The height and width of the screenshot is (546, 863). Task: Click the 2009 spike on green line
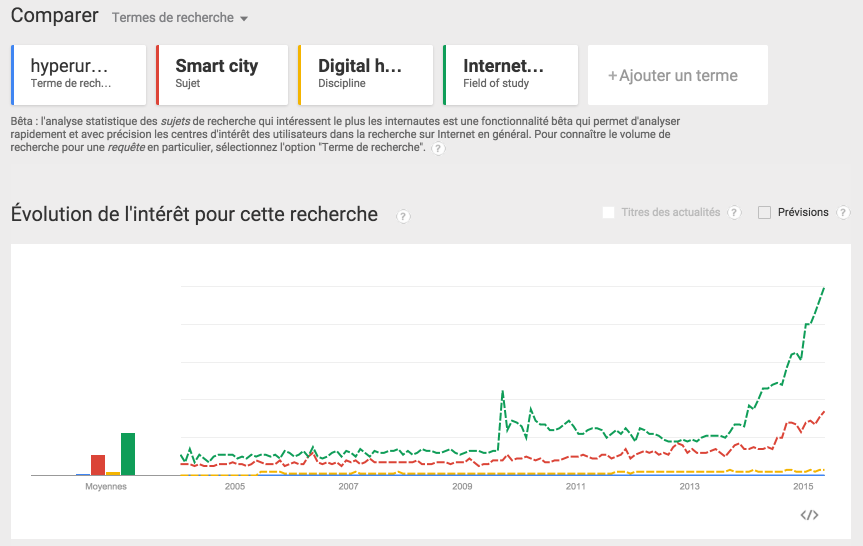point(502,392)
